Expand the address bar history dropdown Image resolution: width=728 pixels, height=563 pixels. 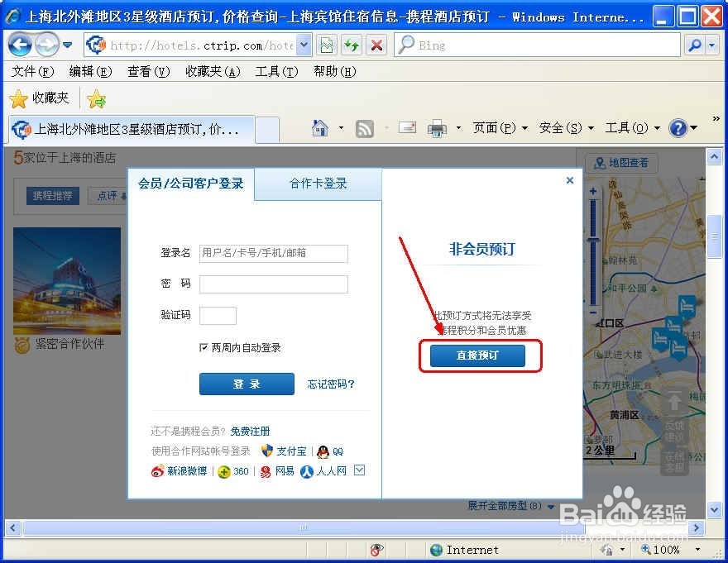coord(304,45)
